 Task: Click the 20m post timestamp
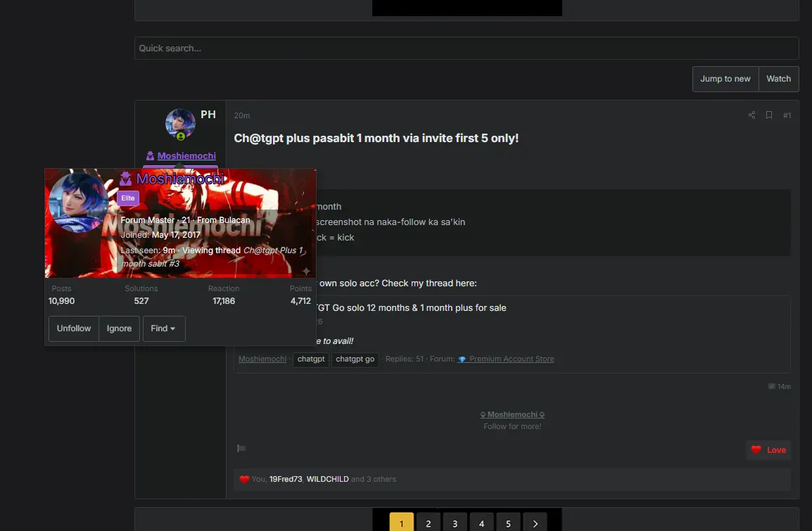point(242,115)
